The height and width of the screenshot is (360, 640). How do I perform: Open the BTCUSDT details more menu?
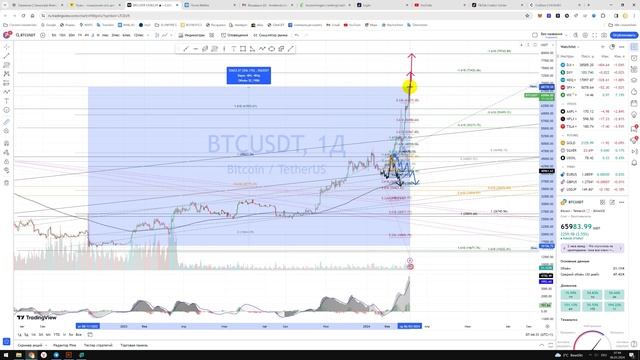pos(621,202)
